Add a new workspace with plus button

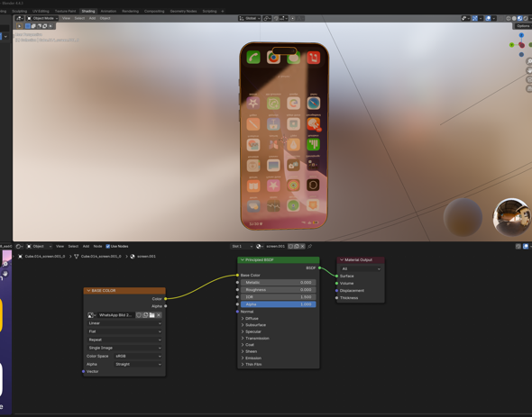(223, 11)
